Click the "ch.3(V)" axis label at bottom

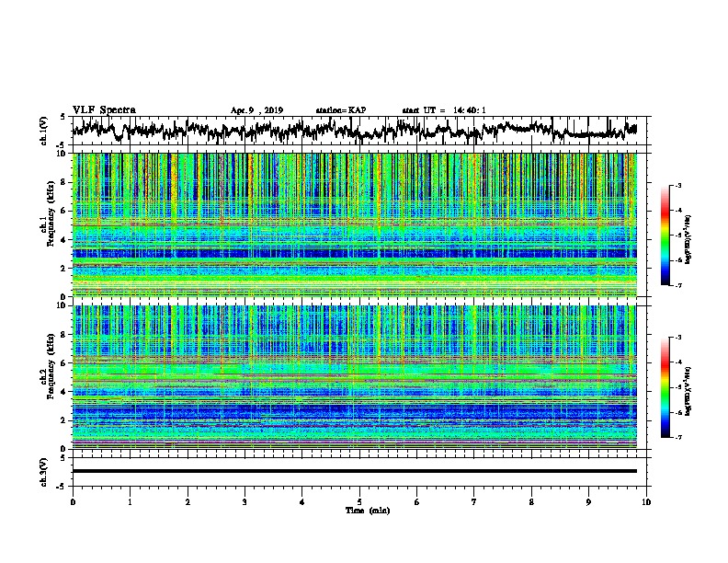pos(44,473)
